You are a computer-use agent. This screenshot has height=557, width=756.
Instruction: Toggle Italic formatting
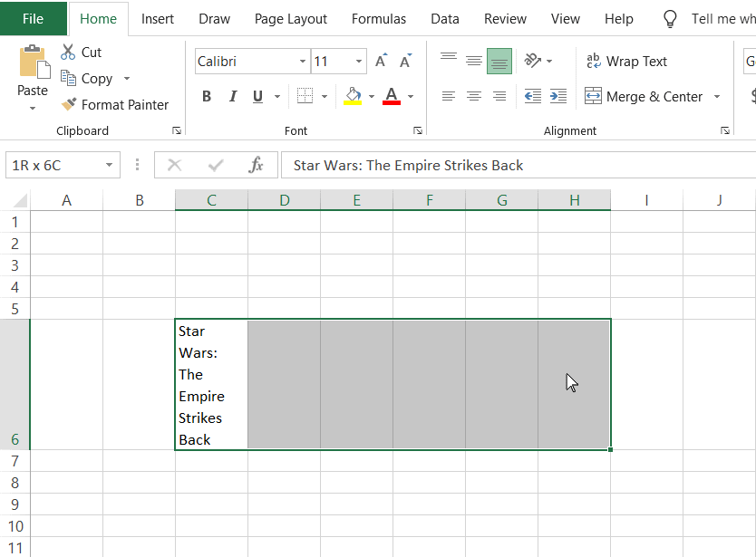tap(233, 96)
